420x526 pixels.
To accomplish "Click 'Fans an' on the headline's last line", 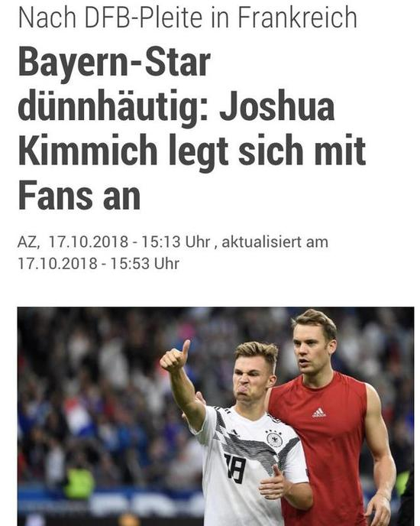I will click(x=79, y=196).
